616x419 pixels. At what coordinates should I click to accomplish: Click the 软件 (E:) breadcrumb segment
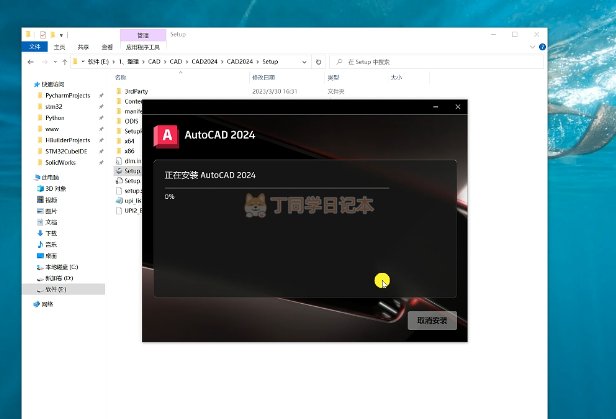click(98, 62)
